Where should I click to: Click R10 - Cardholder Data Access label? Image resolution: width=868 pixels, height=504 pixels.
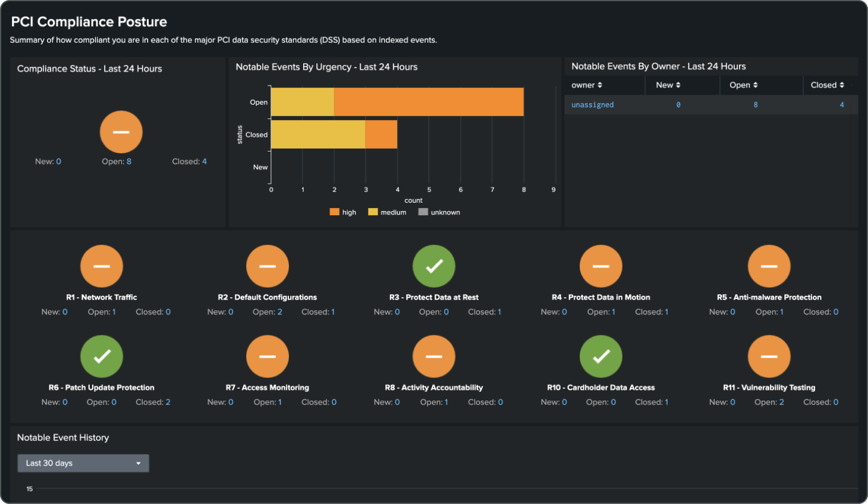[601, 388]
